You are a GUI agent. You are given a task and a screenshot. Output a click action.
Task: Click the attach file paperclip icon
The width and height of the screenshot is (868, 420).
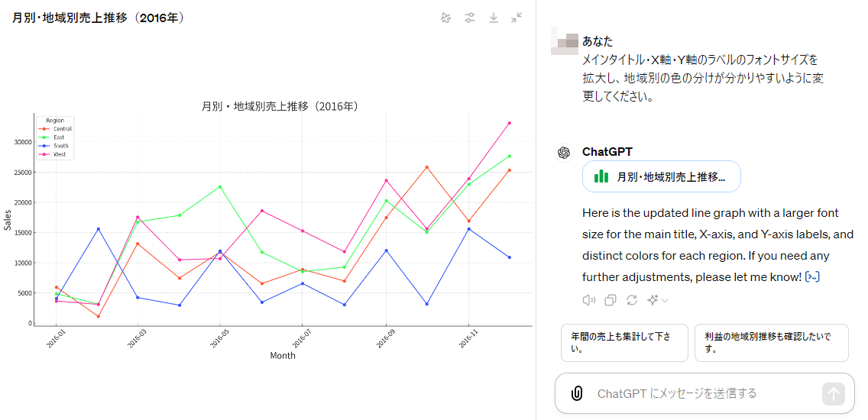pos(577,393)
